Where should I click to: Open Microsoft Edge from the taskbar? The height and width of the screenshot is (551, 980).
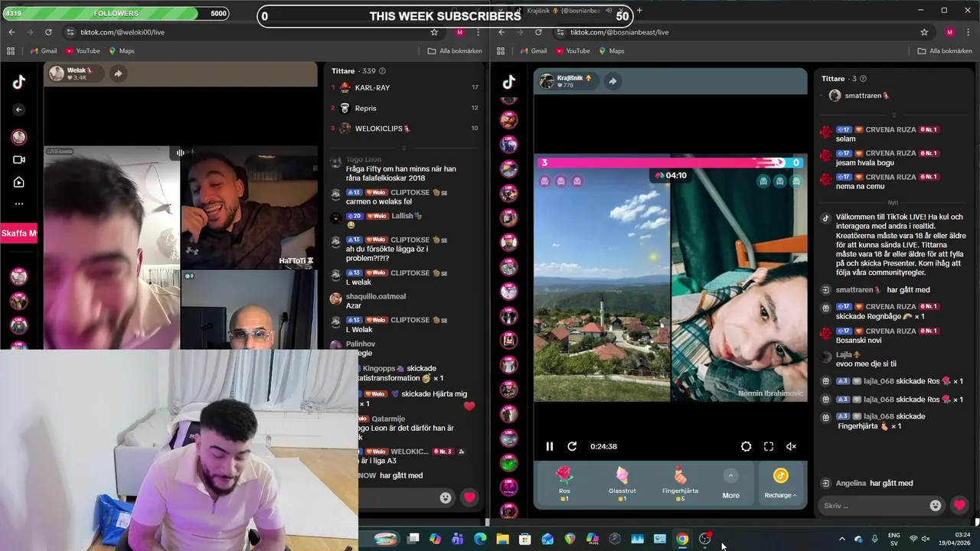coord(479,539)
